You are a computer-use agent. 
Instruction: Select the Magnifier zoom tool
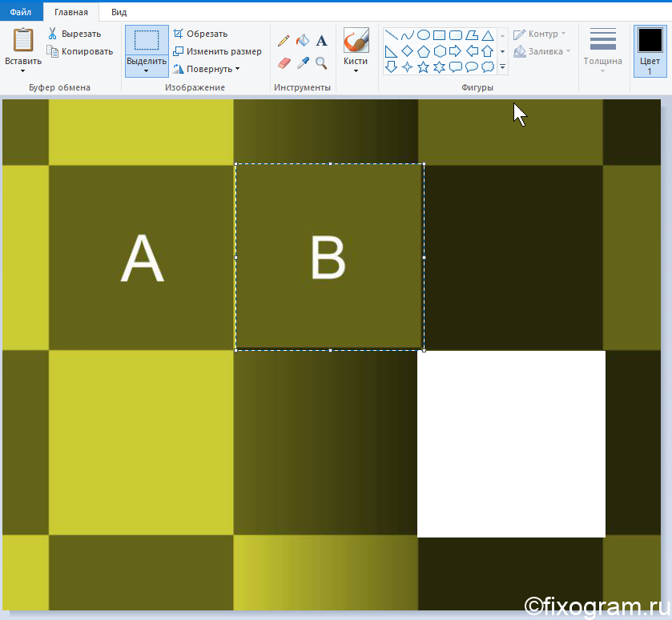(321, 63)
